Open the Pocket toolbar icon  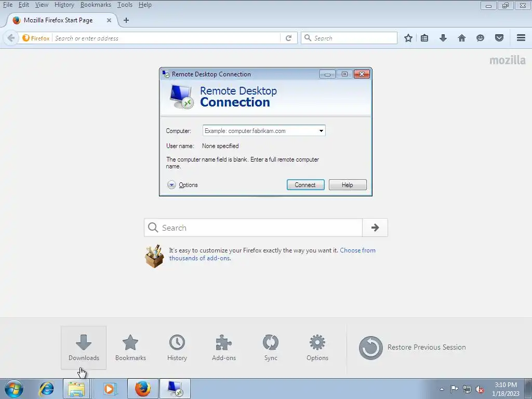coord(499,38)
